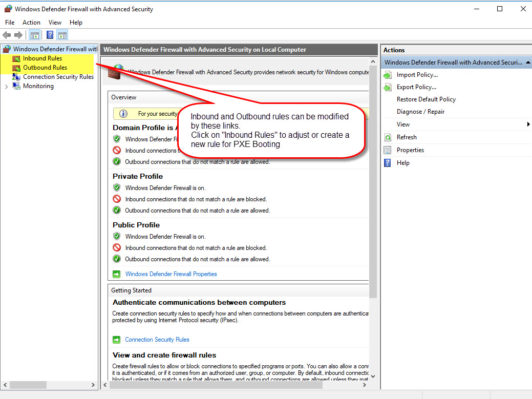532x399 pixels.
Task: Open the Action menu in the menu bar
Action: pyautogui.click(x=31, y=23)
